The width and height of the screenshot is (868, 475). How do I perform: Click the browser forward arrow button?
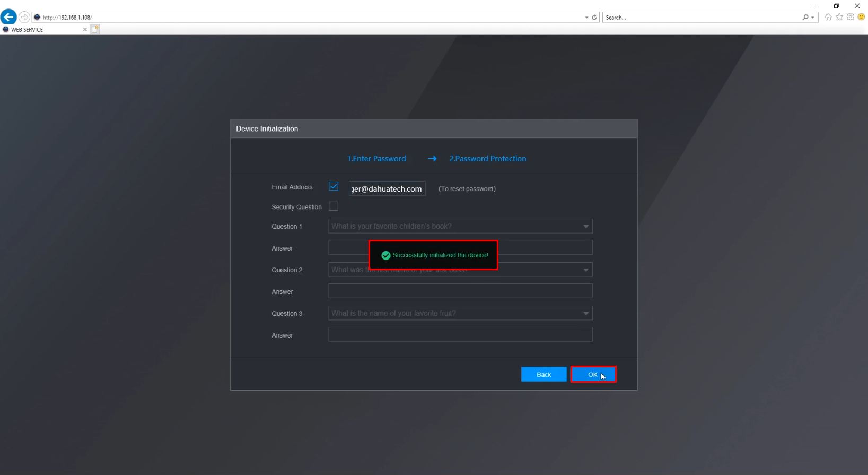click(24, 17)
